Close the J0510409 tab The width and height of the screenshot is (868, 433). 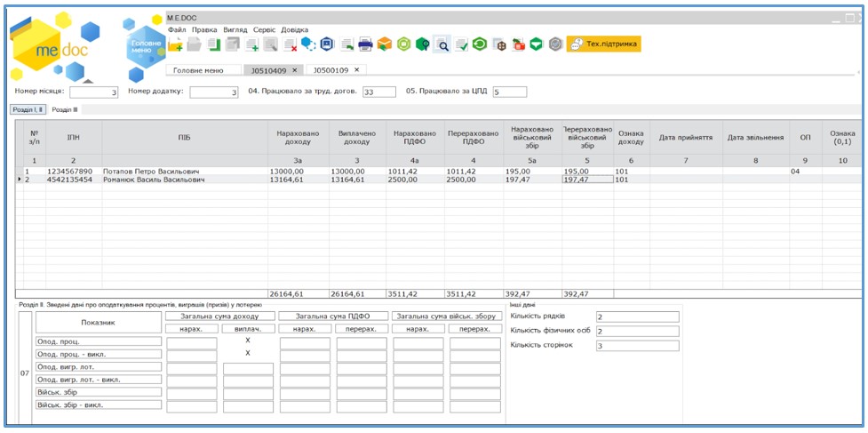click(x=294, y=70)
